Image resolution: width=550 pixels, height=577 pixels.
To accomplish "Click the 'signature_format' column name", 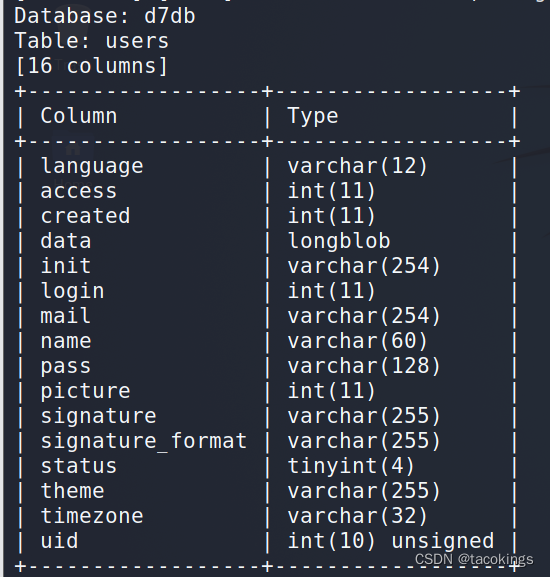I will click(x=143, y=441).
